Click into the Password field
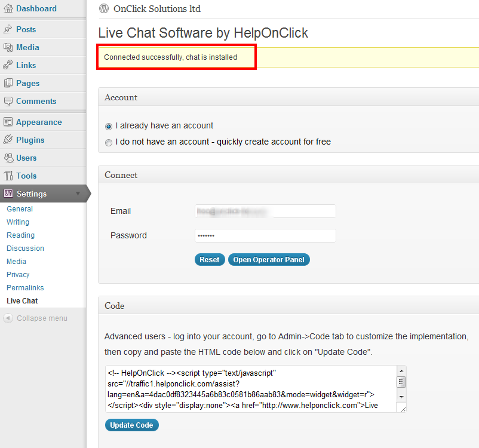The image size is (479, 448). pyautogui.click(x=265, y=235)
